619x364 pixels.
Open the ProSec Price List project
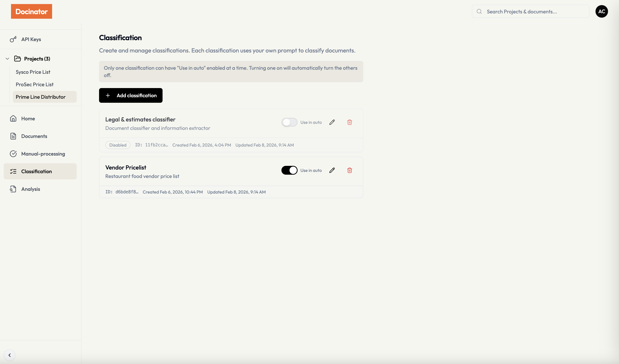point(34,85)
